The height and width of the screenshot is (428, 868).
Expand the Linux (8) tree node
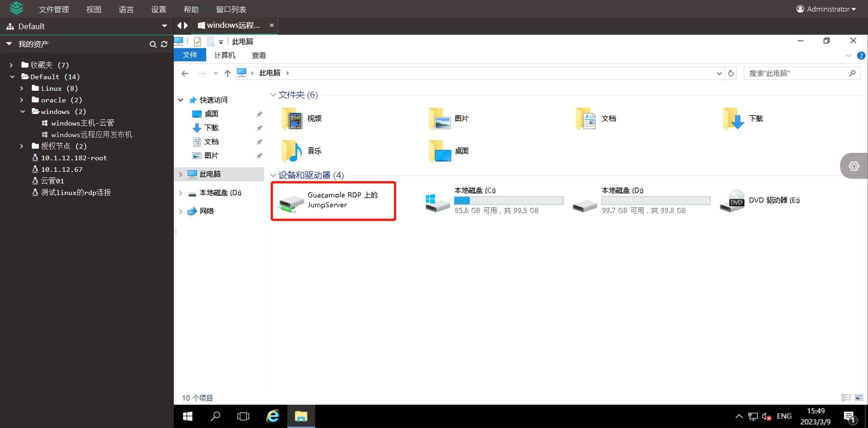21,88
